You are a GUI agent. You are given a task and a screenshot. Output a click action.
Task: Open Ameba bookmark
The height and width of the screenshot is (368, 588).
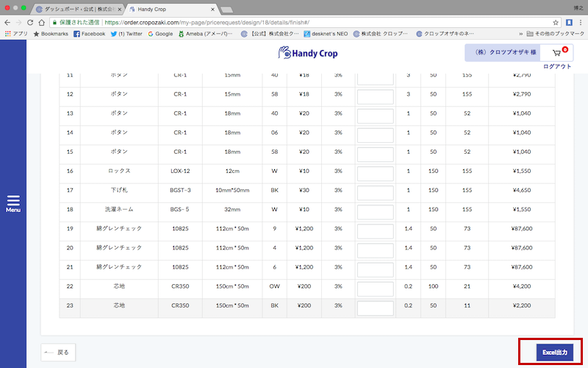(205, 34)
